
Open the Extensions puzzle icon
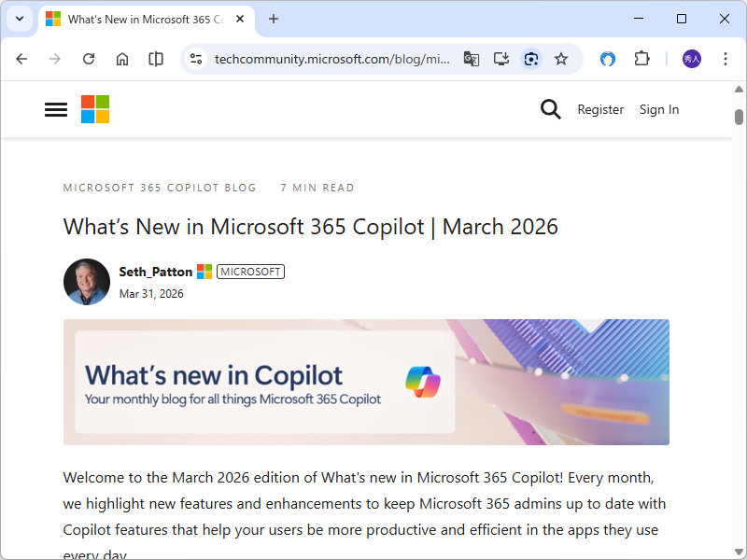[x=641, y=59]
